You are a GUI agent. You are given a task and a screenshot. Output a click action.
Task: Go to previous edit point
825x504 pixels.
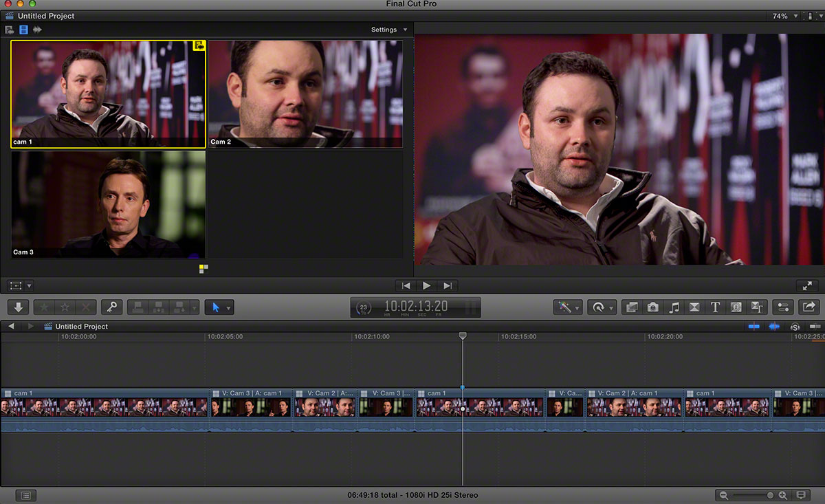pos(406,285)
